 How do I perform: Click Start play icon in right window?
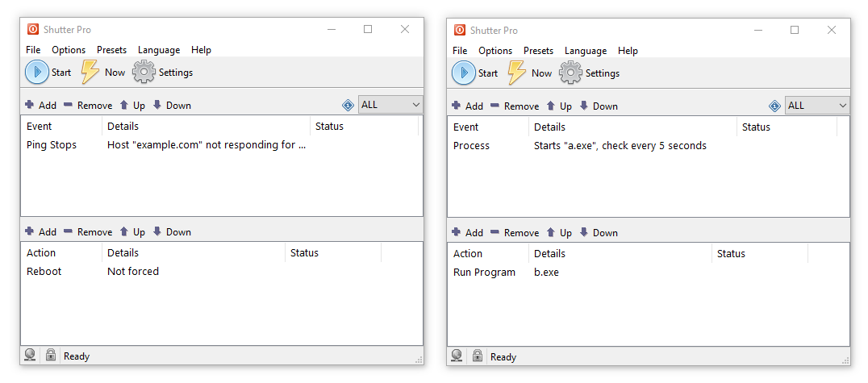pos(464,73)
